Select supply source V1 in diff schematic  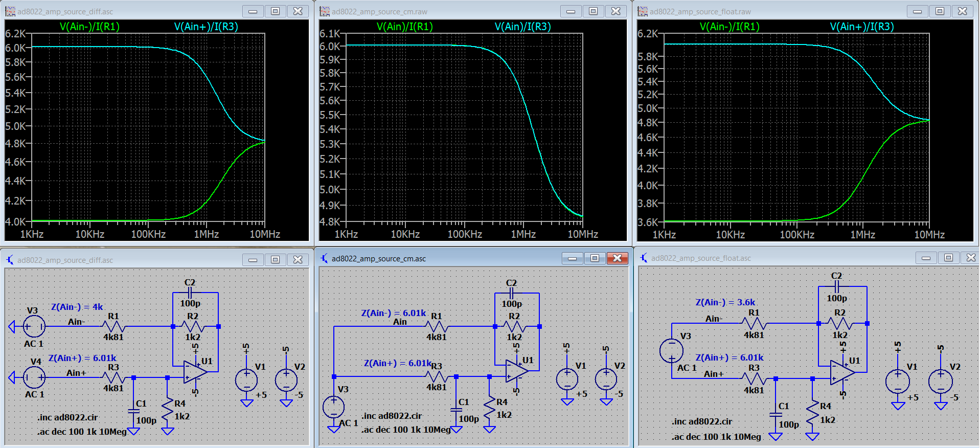tap(246, 380)
